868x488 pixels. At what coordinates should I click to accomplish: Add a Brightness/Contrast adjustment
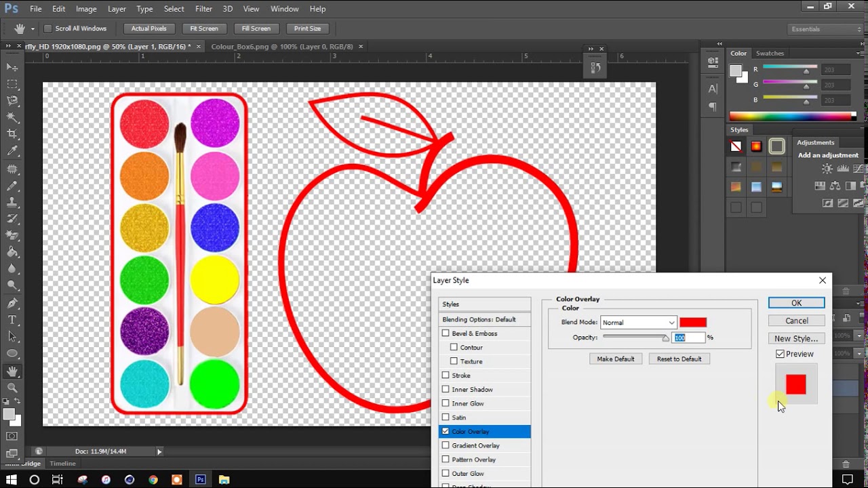(x=827, y=169)
